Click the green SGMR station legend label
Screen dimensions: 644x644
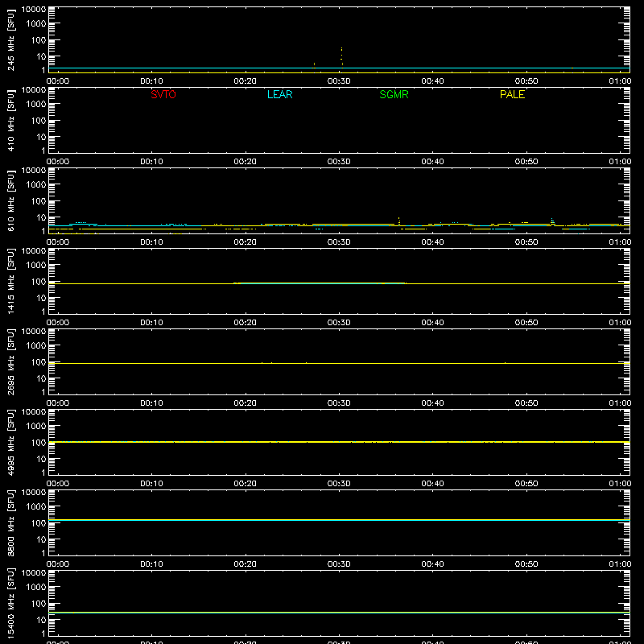(394, 94)
